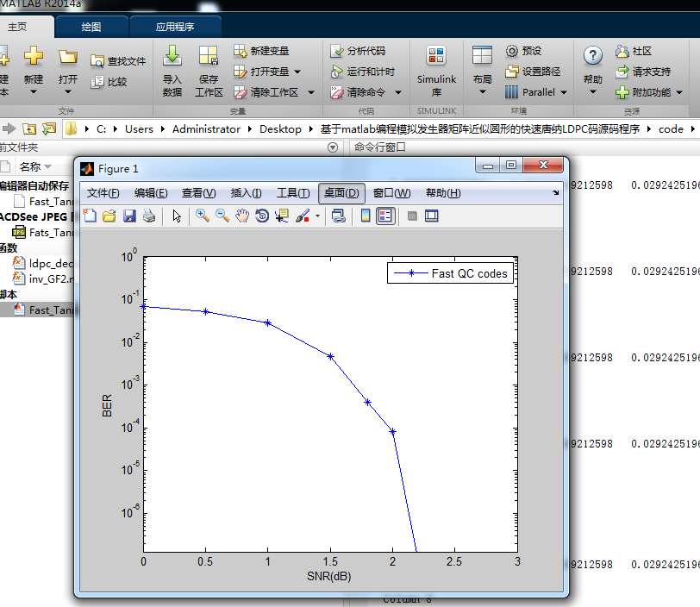
Task: Open the Brush color dropdown arrow
Action: (317, 216)
